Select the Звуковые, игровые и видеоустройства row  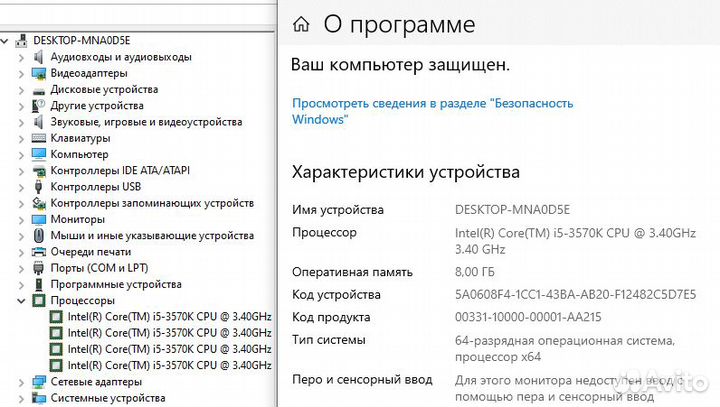pyautogui.click(x=146, y=122)
